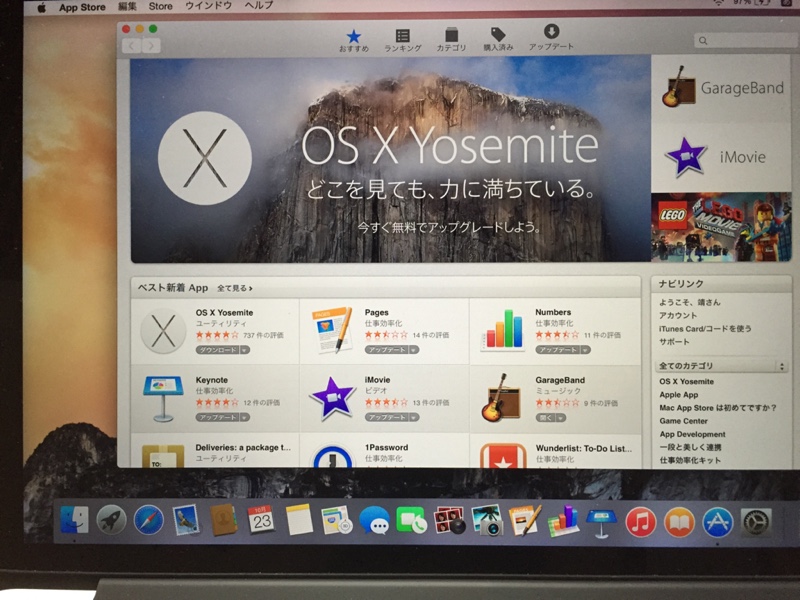Viewport: 800px width, 600px height.
Task: Open the GarageBand promo tile beside banner
Action: coord(721,88)
